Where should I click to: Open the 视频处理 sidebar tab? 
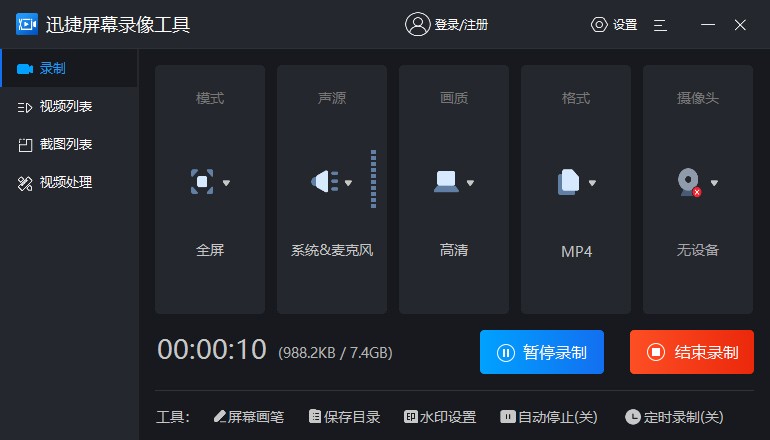point(69,182)
